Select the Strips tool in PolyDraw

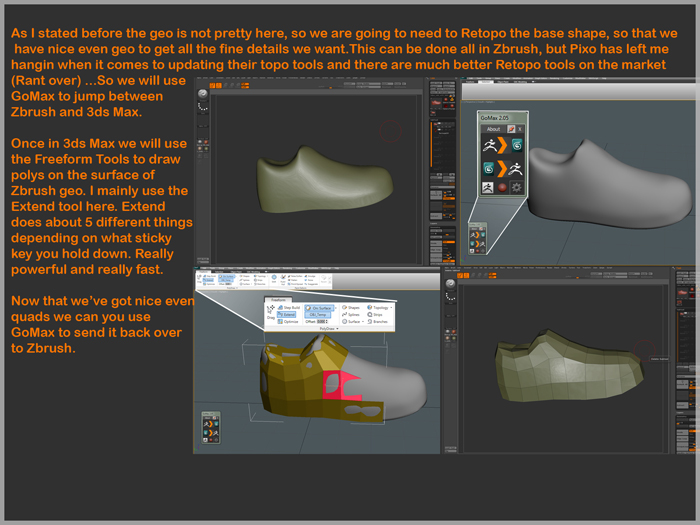coord(375,315)
